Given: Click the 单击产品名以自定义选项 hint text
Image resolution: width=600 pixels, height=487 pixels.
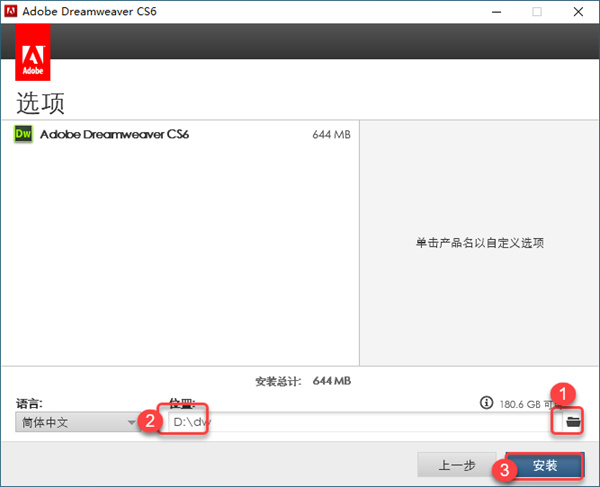Looking at the screenshot, I should coord(480,243).
